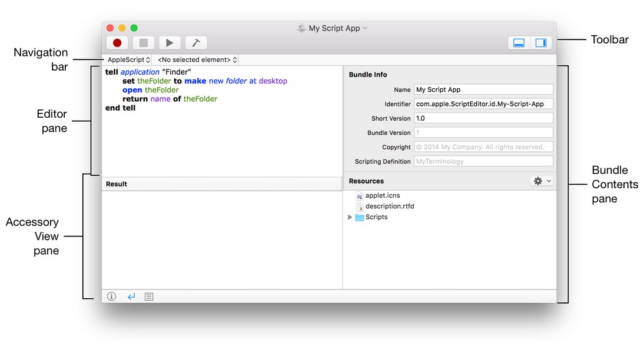
Task: Click the 'end tell' line in editor
Action: point(120,108)
